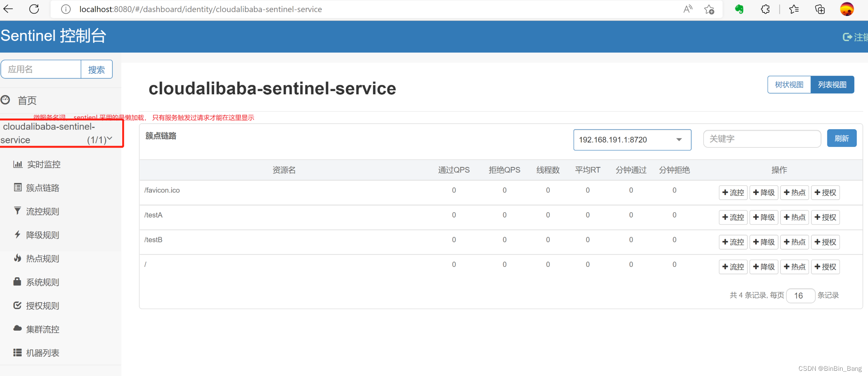Click the cloud icon for 集群流控
868x376 pixels.
(17, 328)
